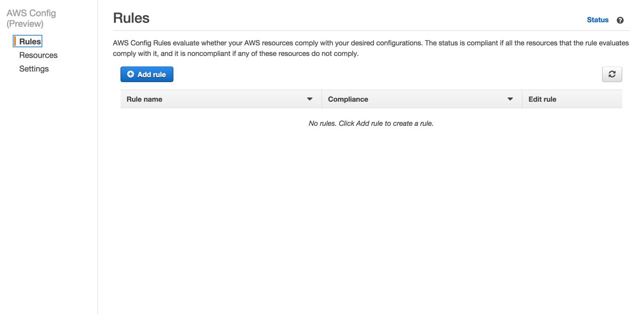Click the rules description paragraph text

[370, 48]
